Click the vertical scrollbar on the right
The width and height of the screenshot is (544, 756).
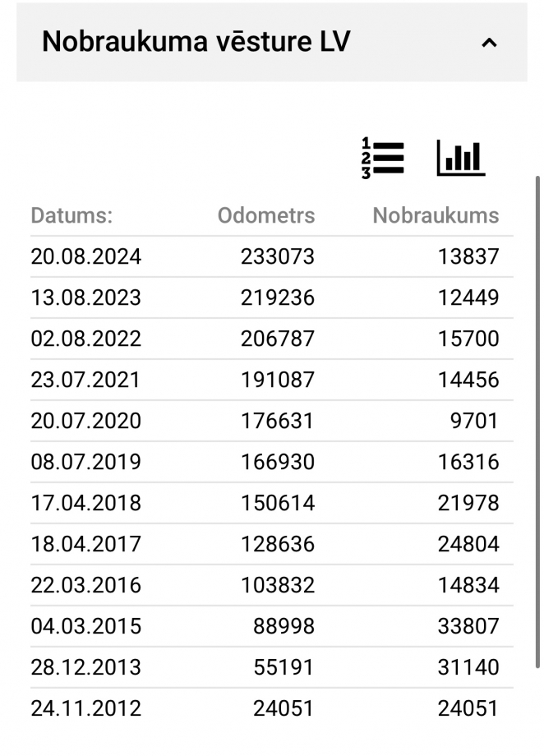coord(537,422)
